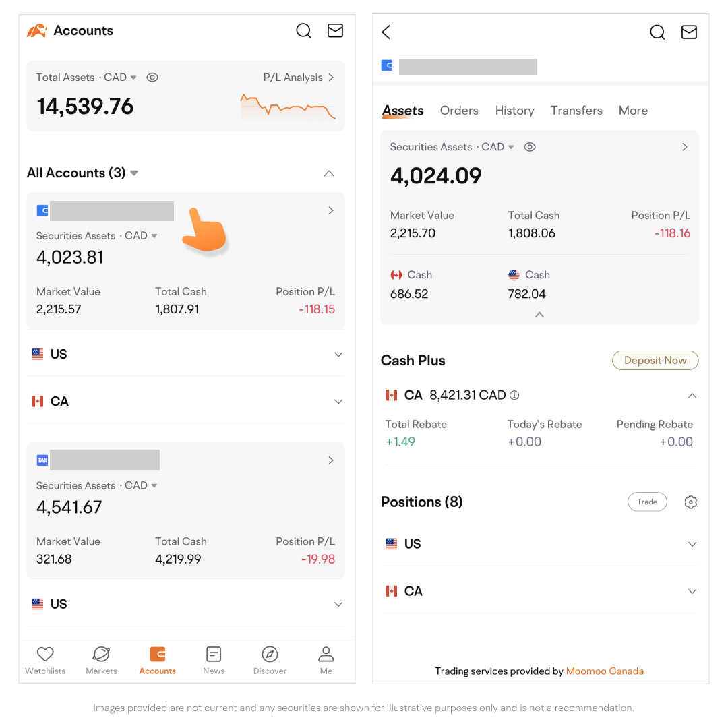
Task: Tap the Deposit Now button
Action: (x=655, y=361)
